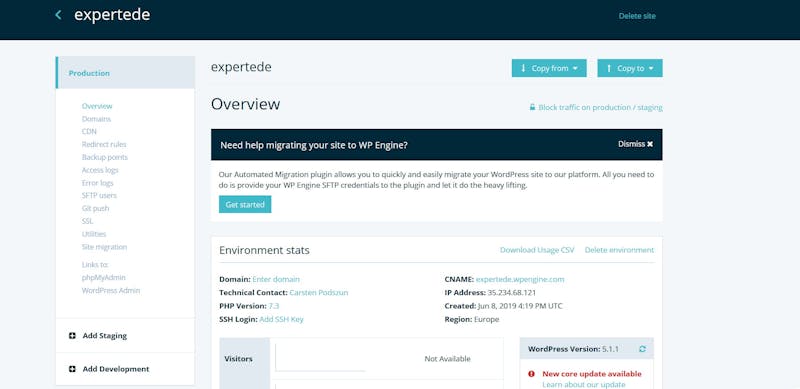Click Download Usage CSV
Screen dimensions: 800x389
(x=537, y=250)
